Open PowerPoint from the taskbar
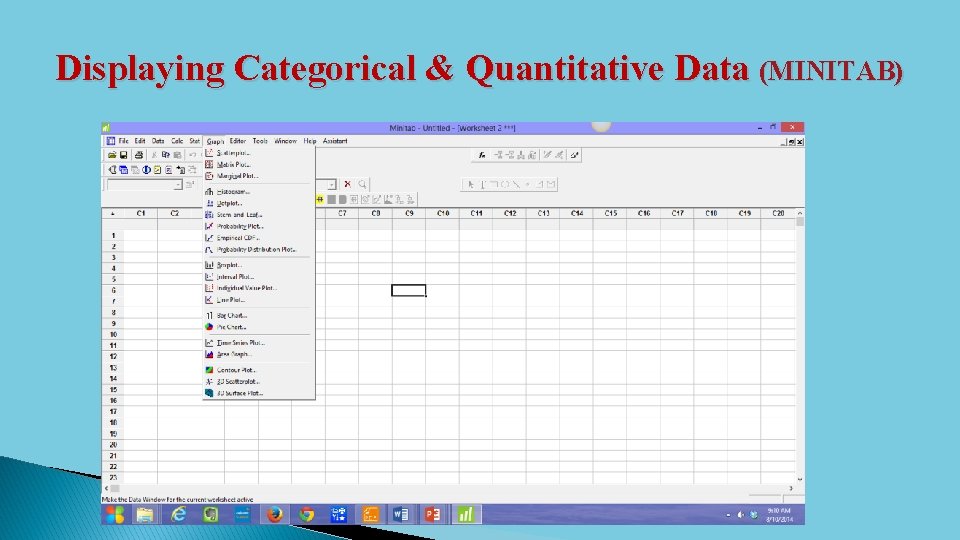 pyautogui.click(x=433, y=515)
